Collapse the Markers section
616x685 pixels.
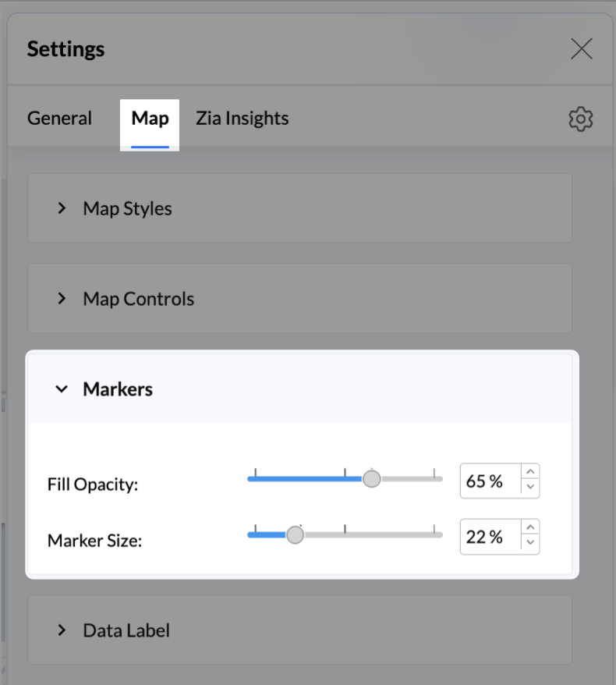point(118,389)
